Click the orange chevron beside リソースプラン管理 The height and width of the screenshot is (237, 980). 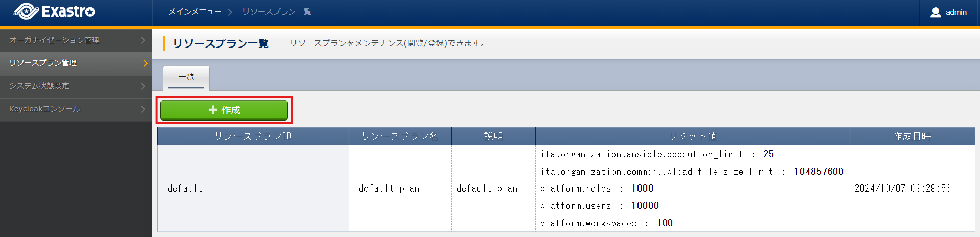pos(145,63)
